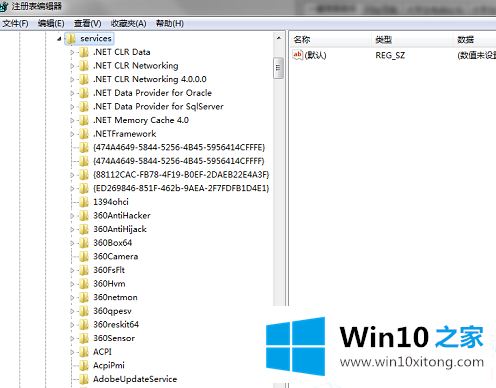Collapse the services tree node
Viewport: 496px width, 388px height.
coord(59,39)
